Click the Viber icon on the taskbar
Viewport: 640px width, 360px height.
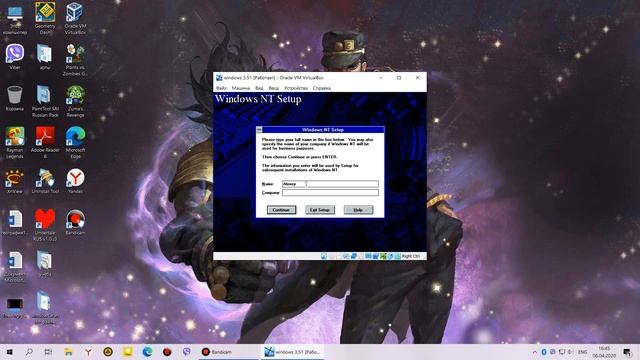click(x=187, y=352)
